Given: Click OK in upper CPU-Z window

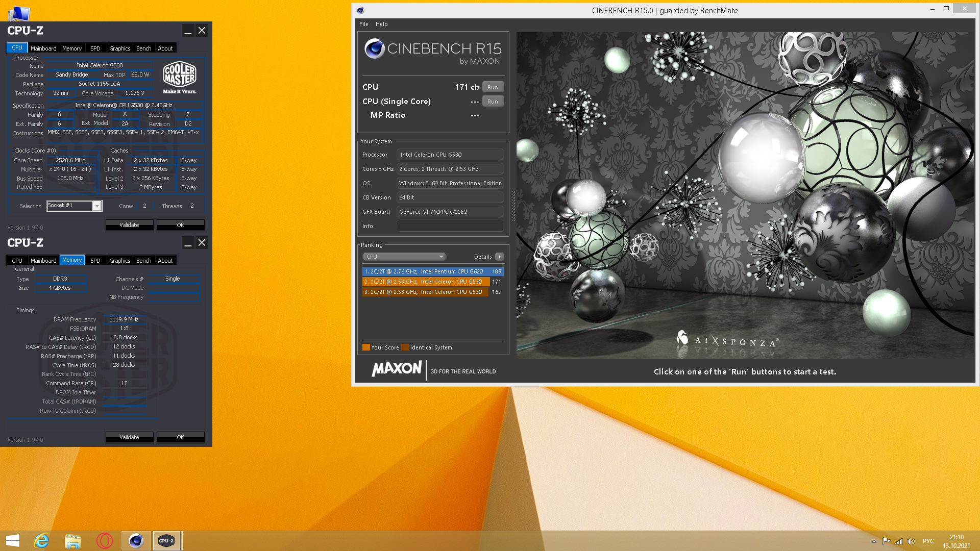Looking at the screenshot, I should (180, 225).
